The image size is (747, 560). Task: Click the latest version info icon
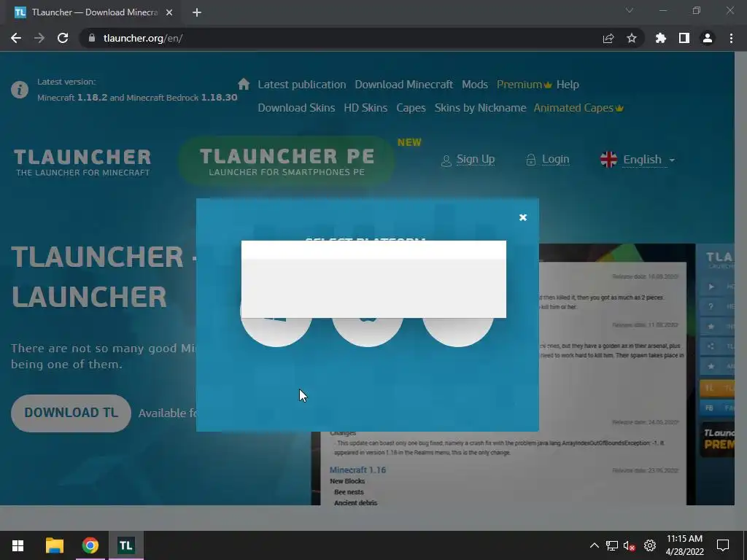(20, 90)
